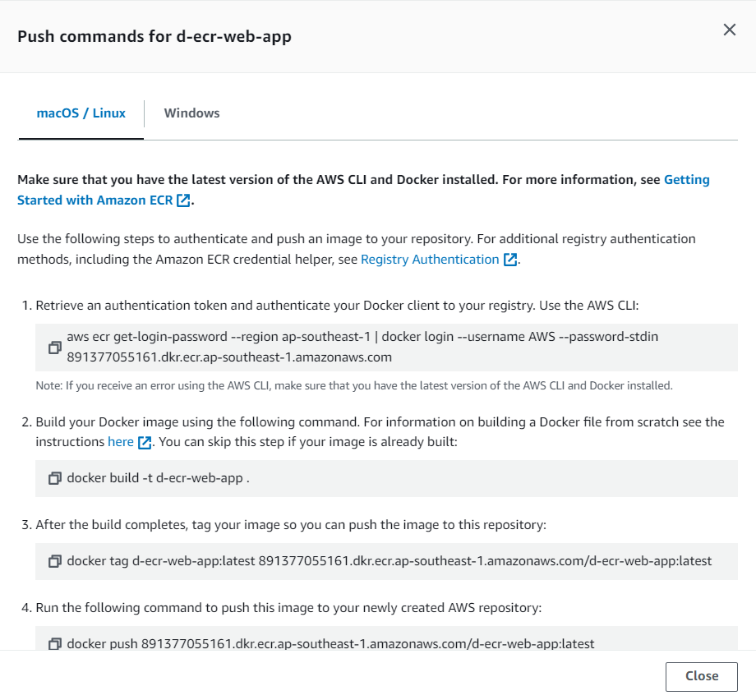Click the docker build -t command text
The image size is (756, 700).
[x=158, y=478]
